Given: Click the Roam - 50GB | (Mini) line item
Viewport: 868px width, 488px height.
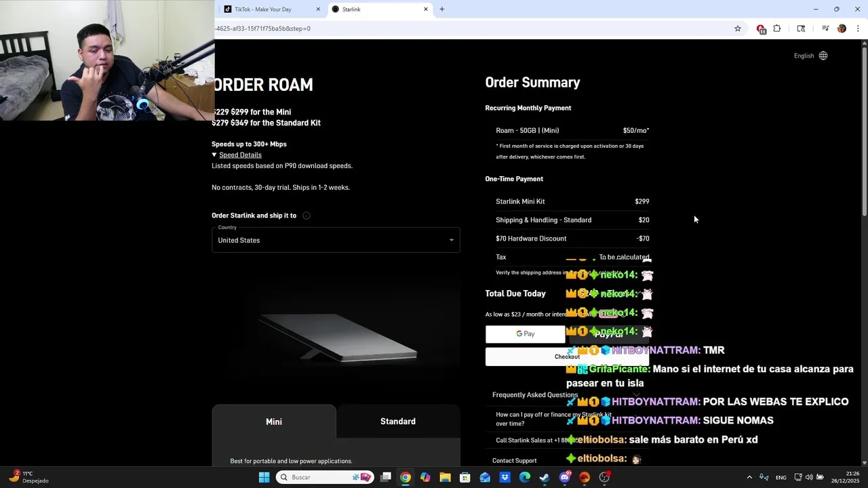Looking at the screenshot, I should click(572, 131).
